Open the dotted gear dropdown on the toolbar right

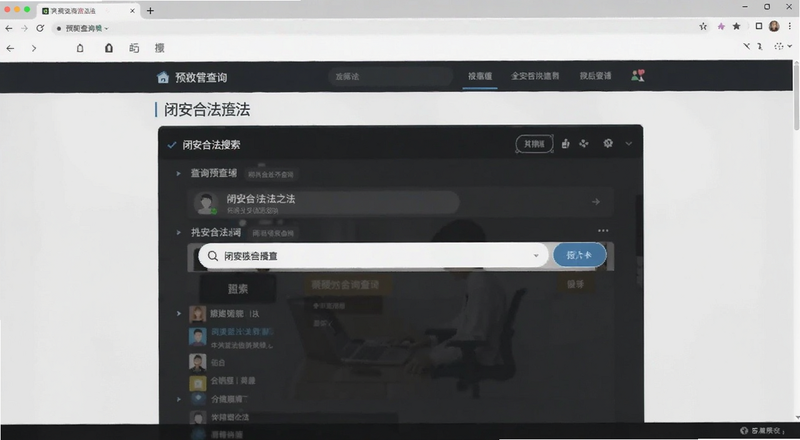click(783, 46)
